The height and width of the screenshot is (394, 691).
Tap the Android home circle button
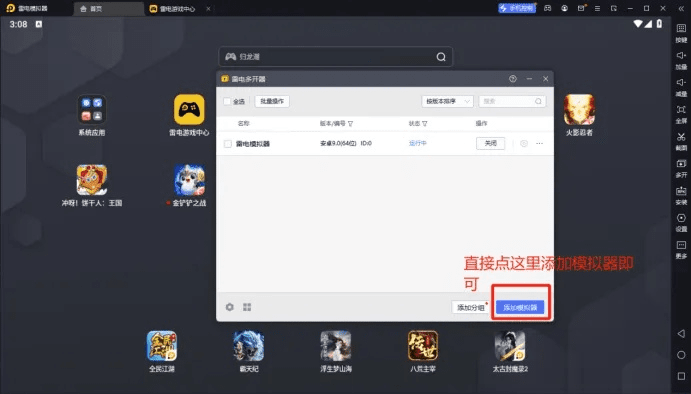(x=681, y=355)
